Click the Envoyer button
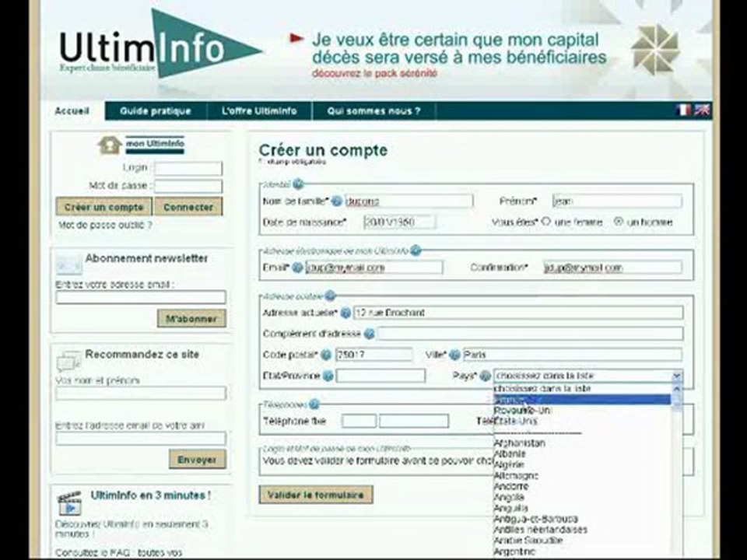Image resolution: width=747 pixels, height=560 pixels. point(197,460)
